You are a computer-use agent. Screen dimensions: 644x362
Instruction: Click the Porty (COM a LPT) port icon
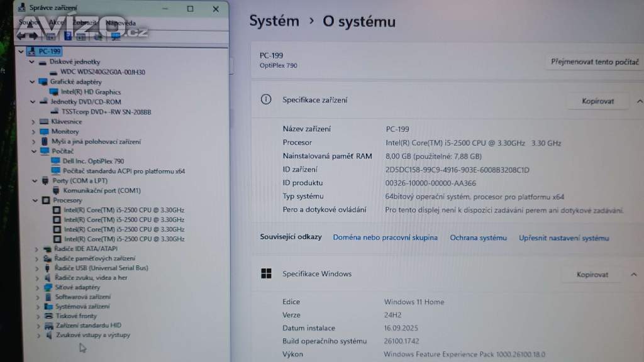tap(45, 180)
